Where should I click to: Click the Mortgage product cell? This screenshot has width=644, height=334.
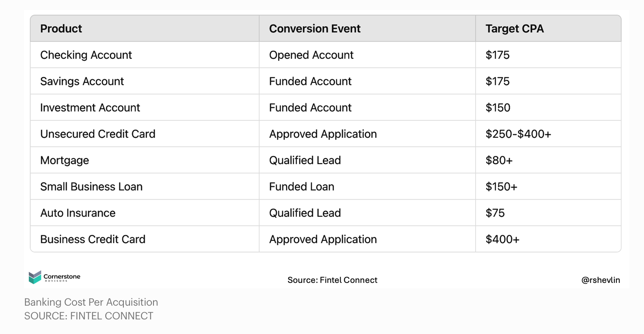click(x=64, y=160)
